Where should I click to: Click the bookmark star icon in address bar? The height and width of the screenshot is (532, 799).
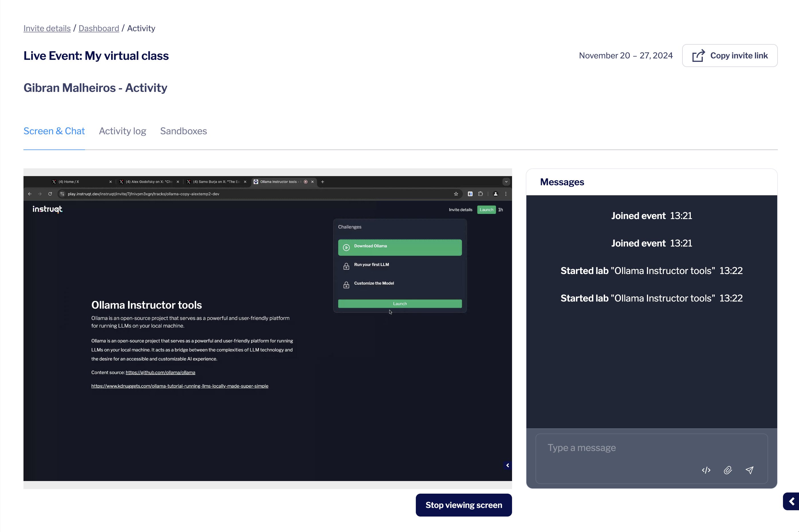coord(456,194)
